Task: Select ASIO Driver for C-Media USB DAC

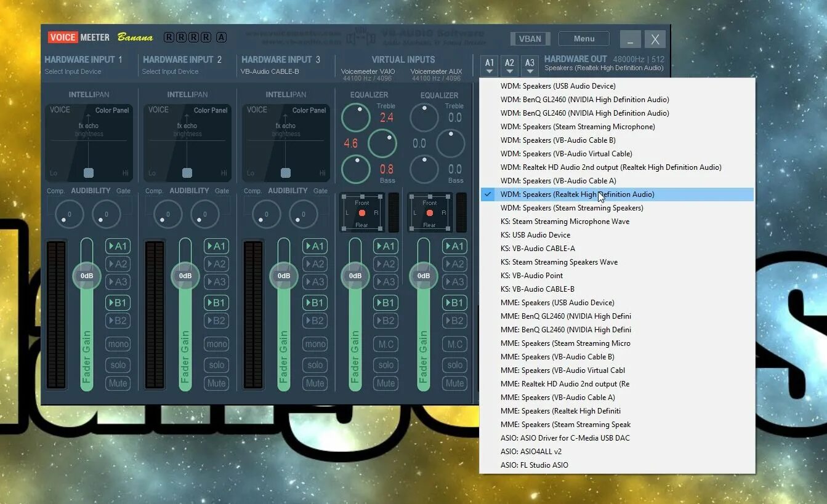Action: tap(617, 438)
